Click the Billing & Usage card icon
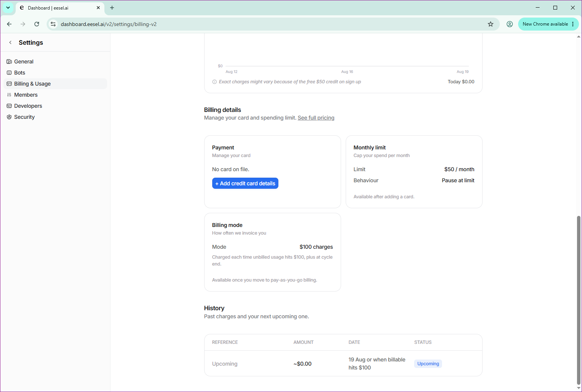This screenshot has height=392, width=582. (9, 84)
